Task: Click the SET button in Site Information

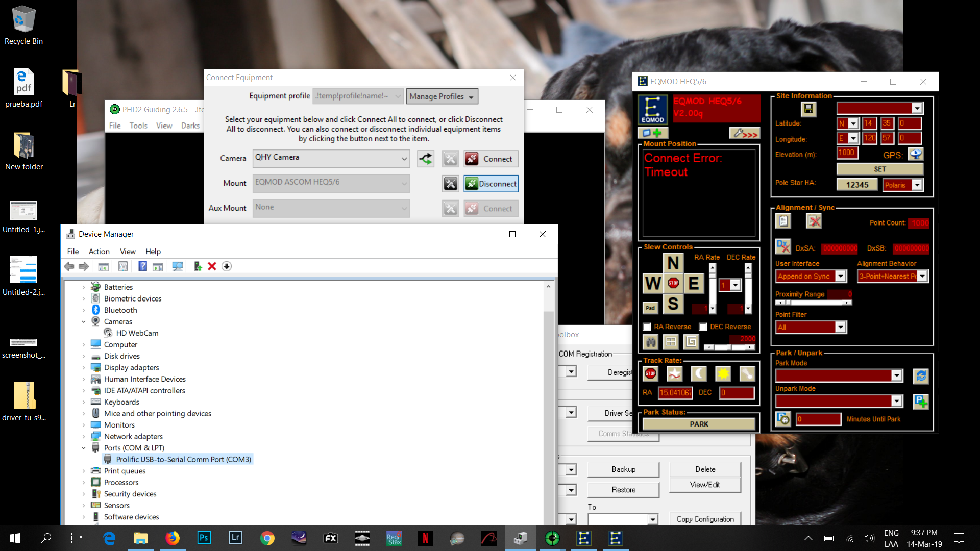Action: (880, 169)
